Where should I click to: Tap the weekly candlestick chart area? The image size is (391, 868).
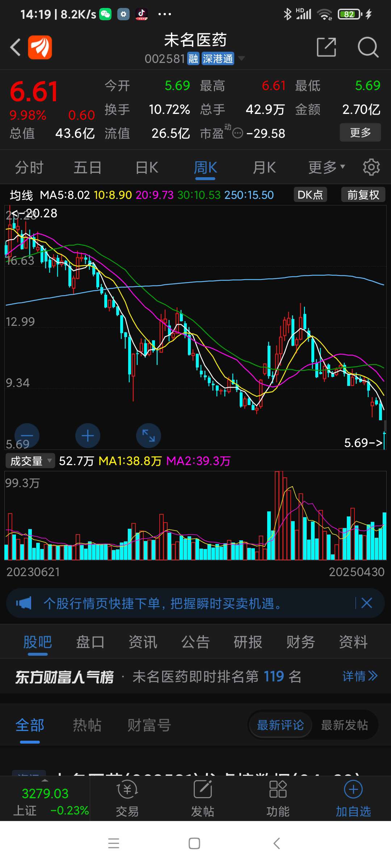(195, 327)
